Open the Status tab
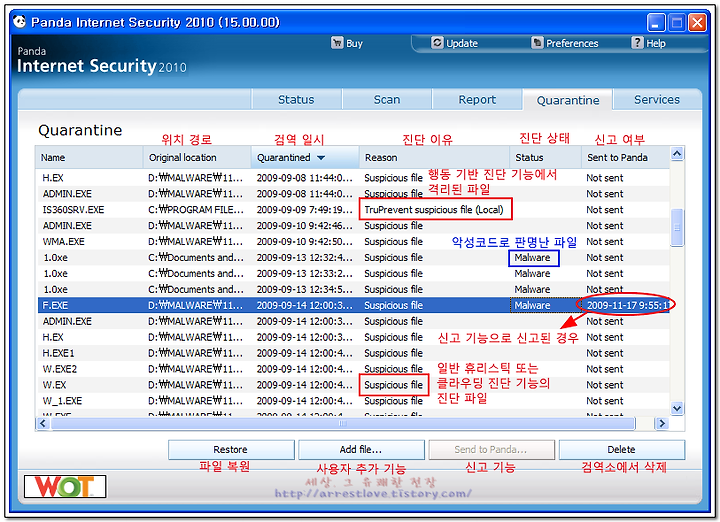Screen dimensions: 720x522 [296, 100]
